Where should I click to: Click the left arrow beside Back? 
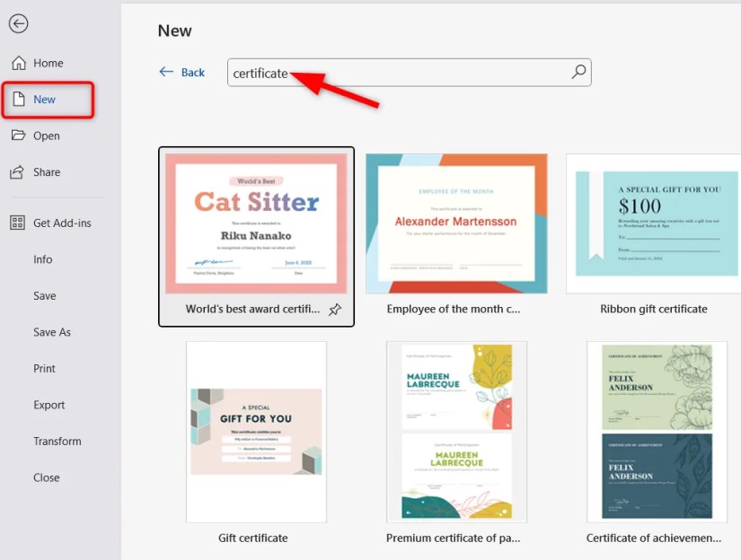(166, 72)
